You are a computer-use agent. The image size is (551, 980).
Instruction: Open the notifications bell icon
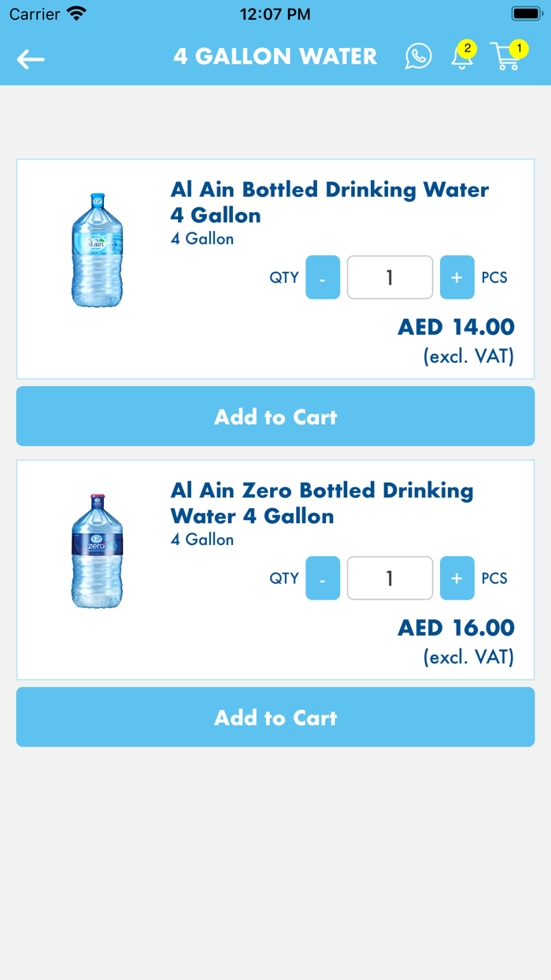point(462,59)
